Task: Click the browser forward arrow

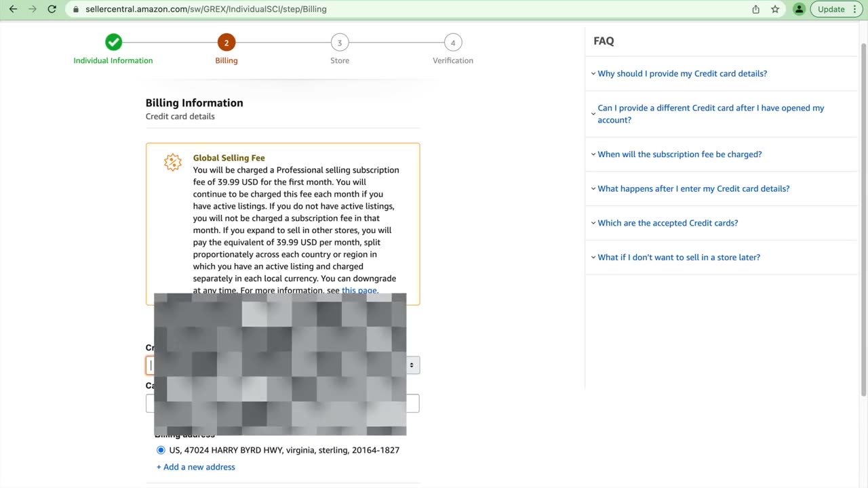Action: click(33, 9)
